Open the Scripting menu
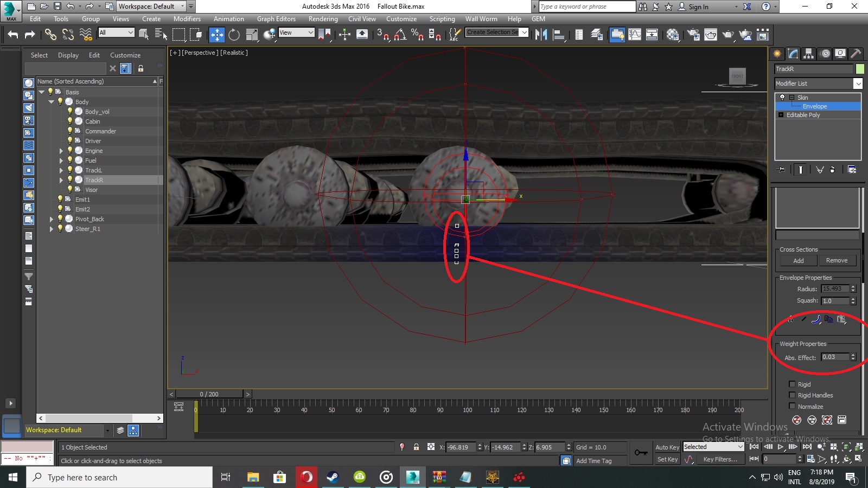This screenshot has height=488, width=868. [442, 18]
